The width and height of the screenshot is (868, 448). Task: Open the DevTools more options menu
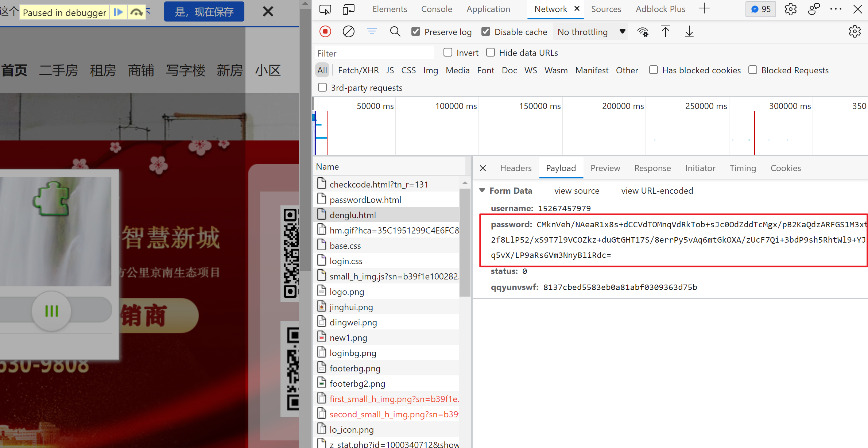pos(836,9)
